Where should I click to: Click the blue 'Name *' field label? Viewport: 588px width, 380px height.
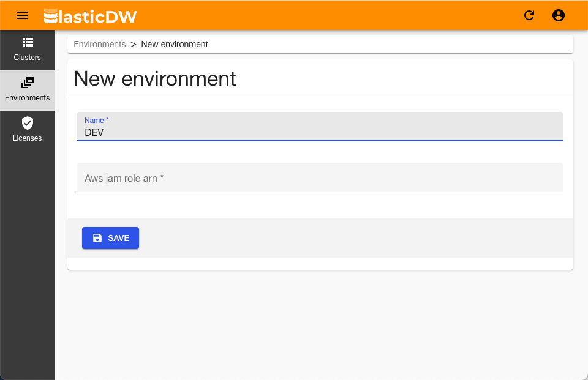click(96, 121)
